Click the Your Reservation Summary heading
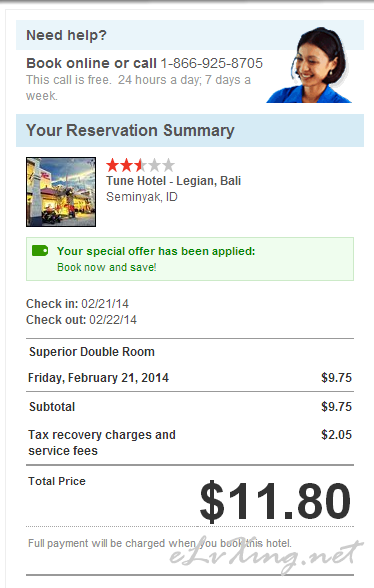Viewport: 374px width, 588px height. tap(130, 130)
